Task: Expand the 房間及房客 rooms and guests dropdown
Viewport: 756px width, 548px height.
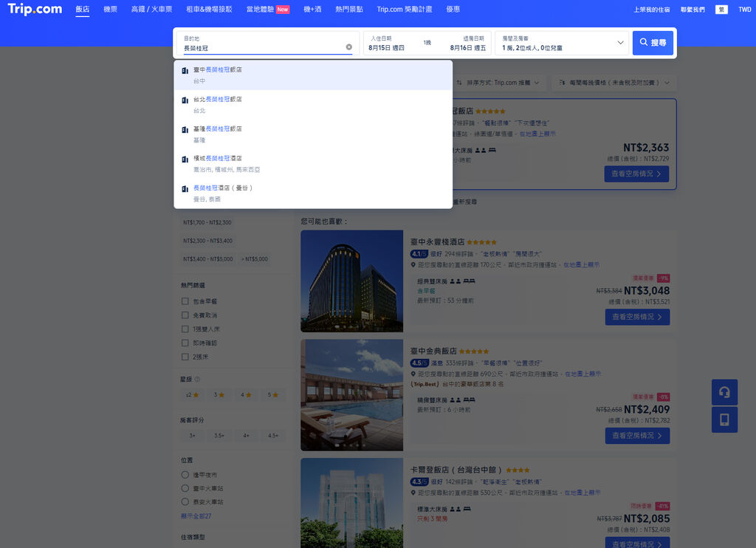Action: [x=562, y=43]
